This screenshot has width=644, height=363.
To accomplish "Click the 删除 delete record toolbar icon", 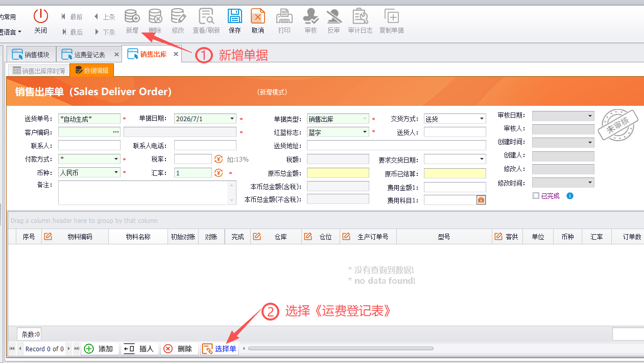I will tap(155, 16).
